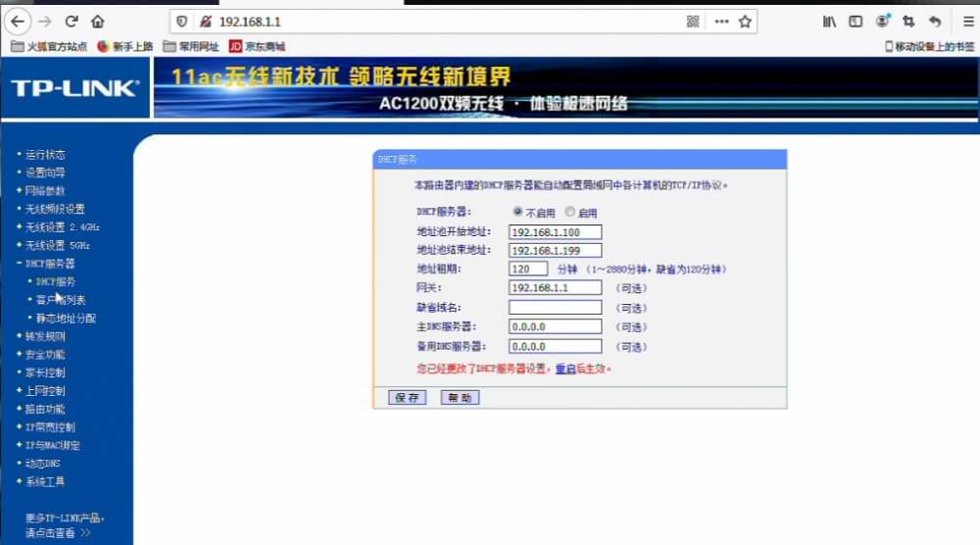Bookmark this page with the star icon

point(745,21)
